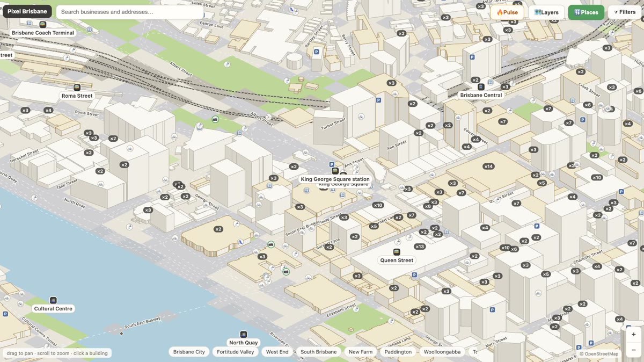
Task: Click the parking marker beside Bartley Street
Action: pyautogui.click(x=316, y=52)
